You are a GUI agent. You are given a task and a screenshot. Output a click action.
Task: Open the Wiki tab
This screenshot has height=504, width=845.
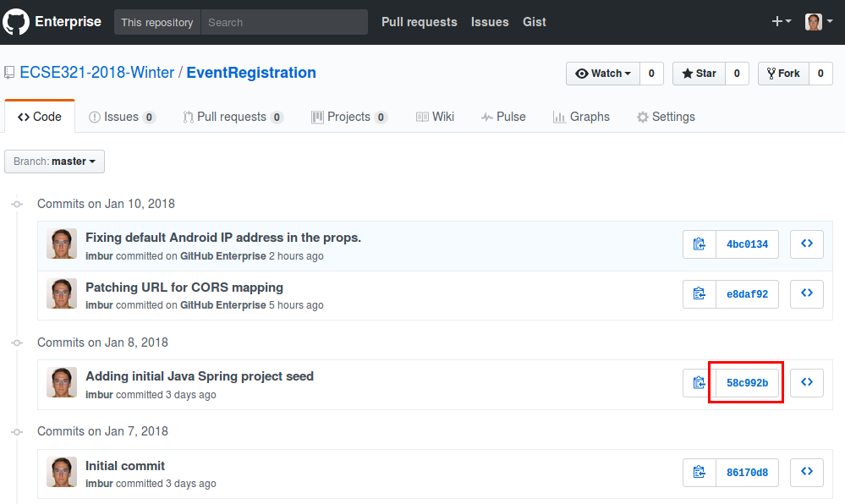(435, 117)
